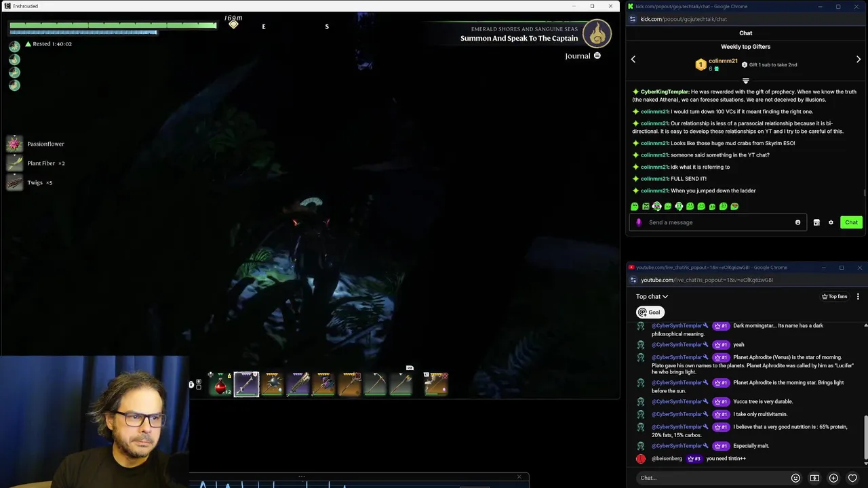Click 'FULL SEND IT!' chat message

tap(688, 179)
